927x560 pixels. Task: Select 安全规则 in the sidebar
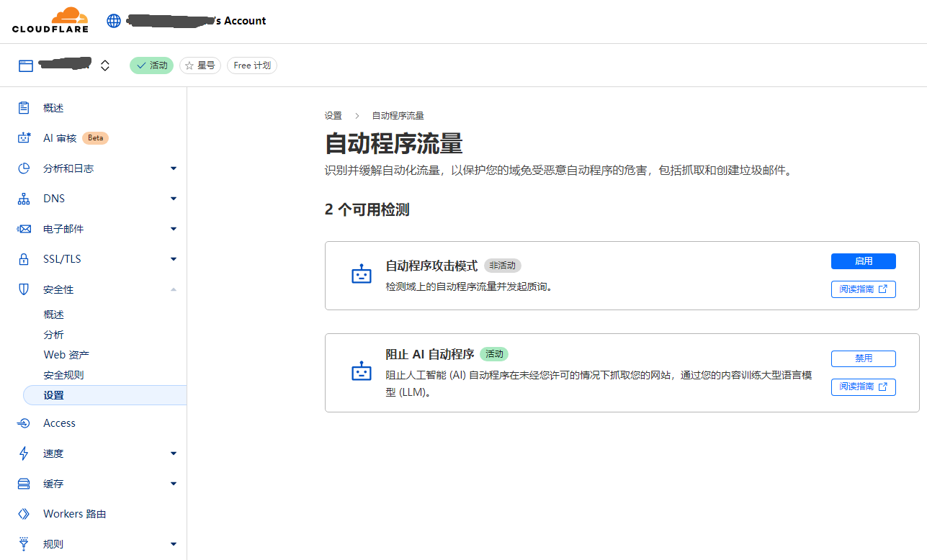coord(63,375)
